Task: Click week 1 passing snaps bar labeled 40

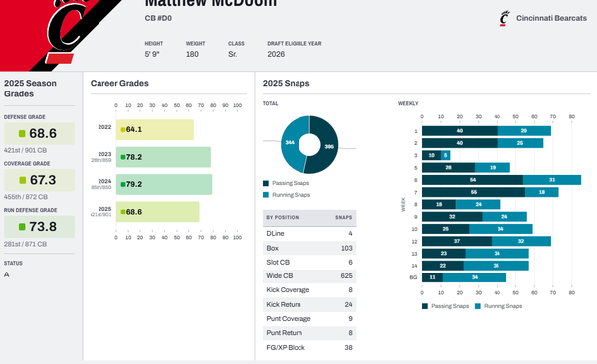Action: pyautogui.click(x=459, y=131)
